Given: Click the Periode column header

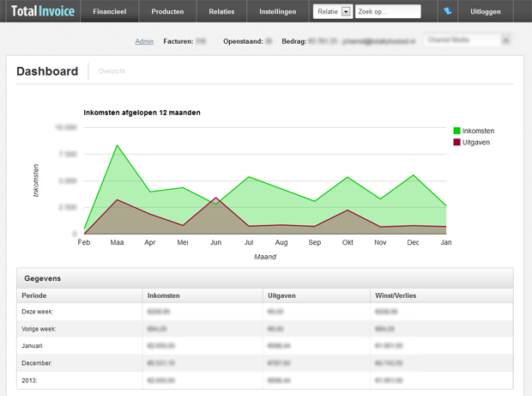Looking at the screenshot, I should [80, 295].
